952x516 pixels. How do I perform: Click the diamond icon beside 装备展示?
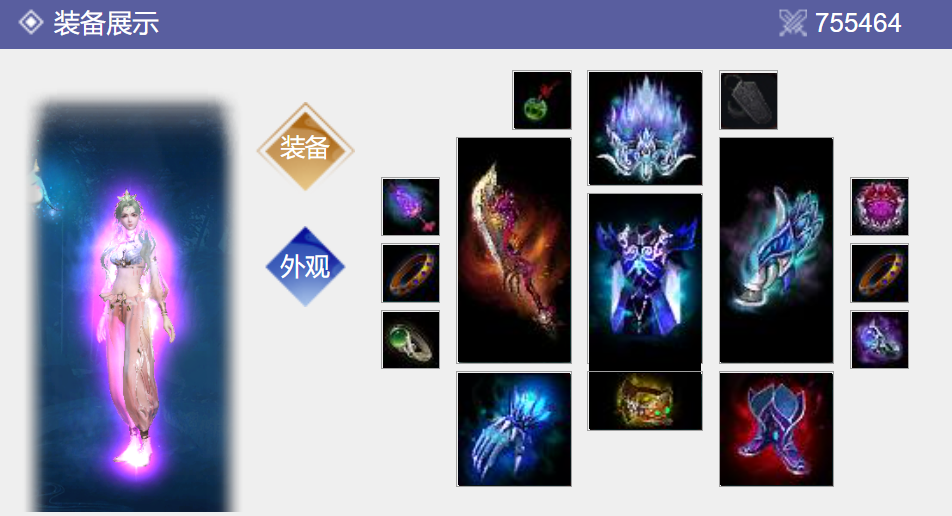(x=30, y=23)
